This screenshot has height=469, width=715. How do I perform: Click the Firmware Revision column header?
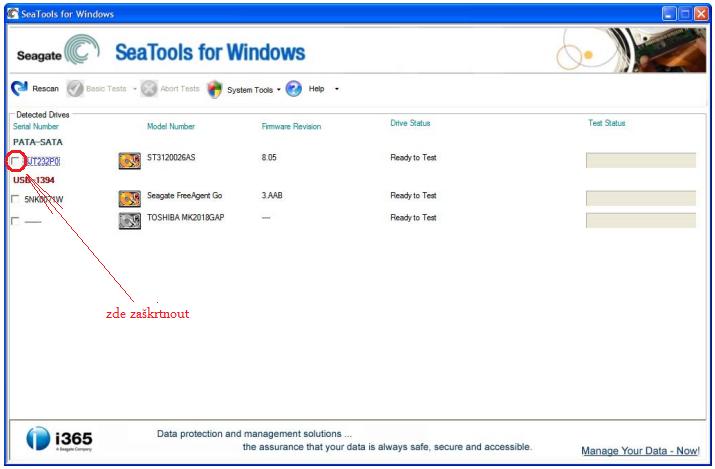[x=291, y=127]
